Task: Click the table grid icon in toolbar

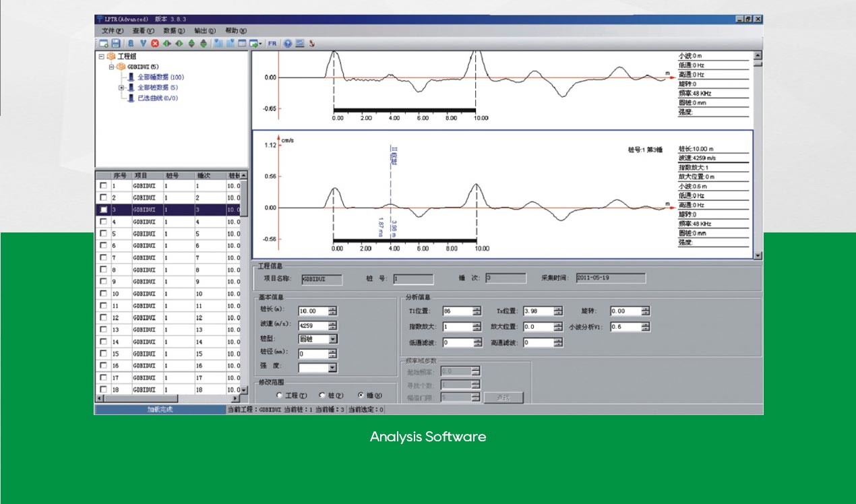Action: (242, 43)
